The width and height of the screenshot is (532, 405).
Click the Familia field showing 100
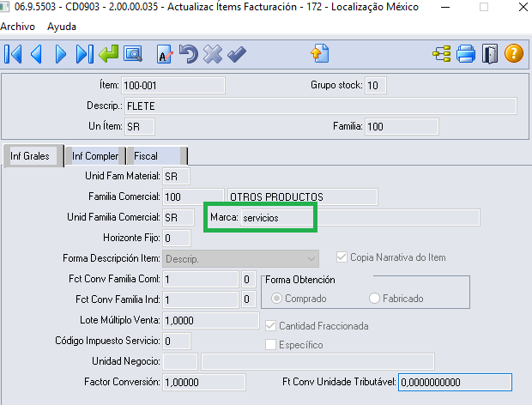(x=402, y=126)
